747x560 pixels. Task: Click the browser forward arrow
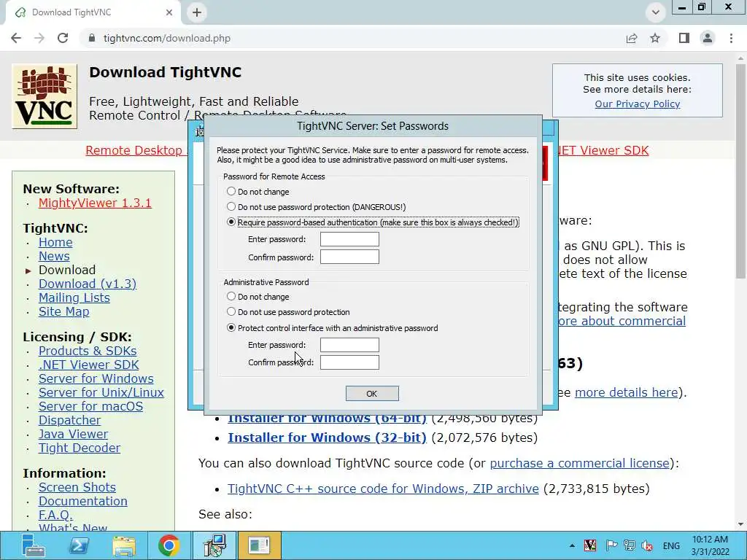point(39,38)
